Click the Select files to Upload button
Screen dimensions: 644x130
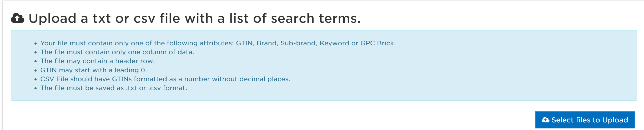pos(585,120)
